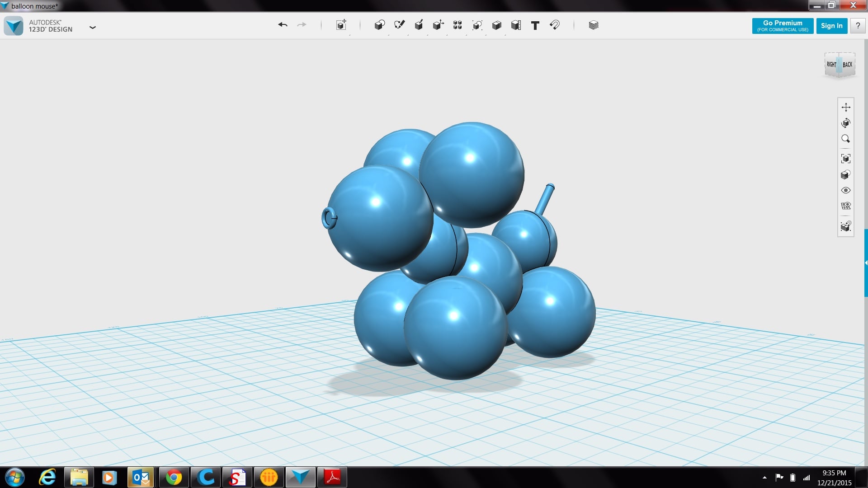Select the Zoom magnifier tool
The image size is (868, 488).
click(846, 139)
